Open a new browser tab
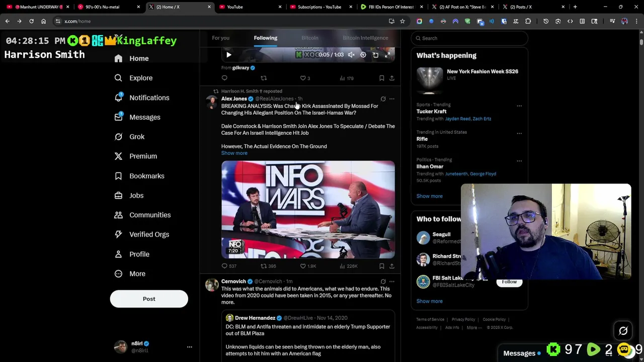This screenshot has height=362, width=644. point(575,7)
